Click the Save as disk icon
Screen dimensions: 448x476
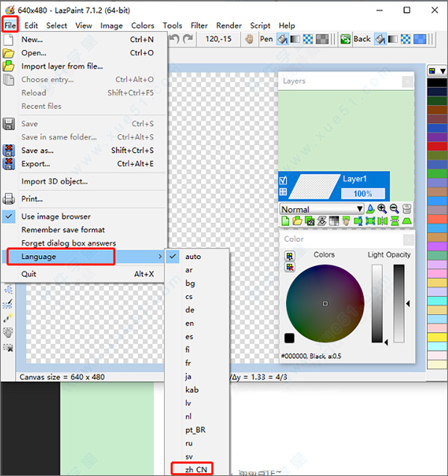point(8,151)
